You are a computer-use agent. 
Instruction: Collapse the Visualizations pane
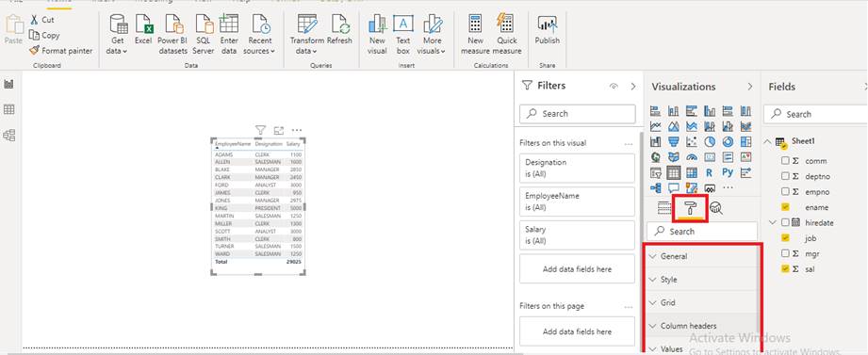[x=750, y=87]
